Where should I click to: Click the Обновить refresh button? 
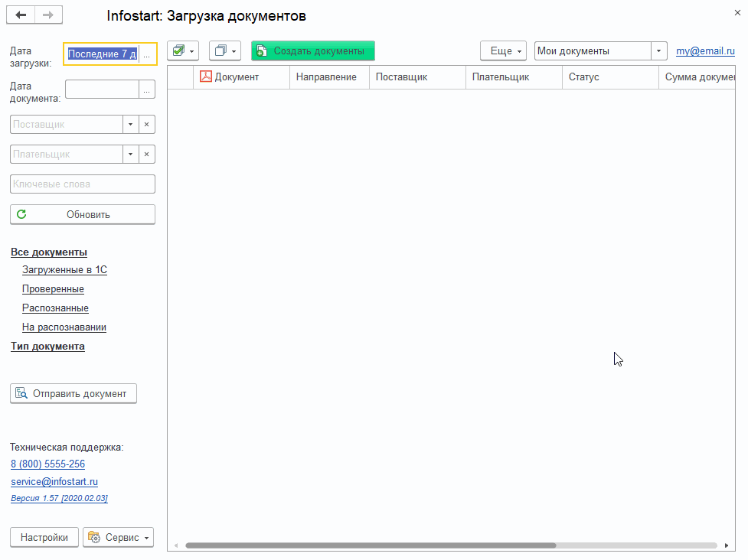(83, 215)
